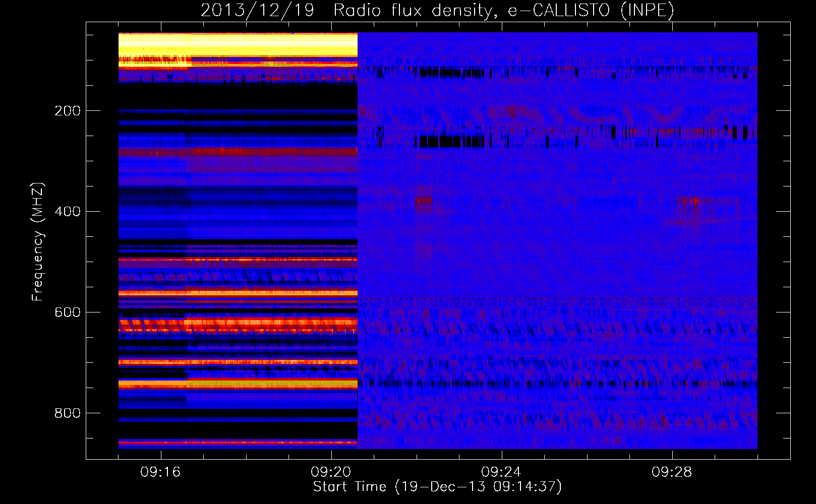Select the date "2013/12/19" in the title
816x504 pixels.
point(257,11)
